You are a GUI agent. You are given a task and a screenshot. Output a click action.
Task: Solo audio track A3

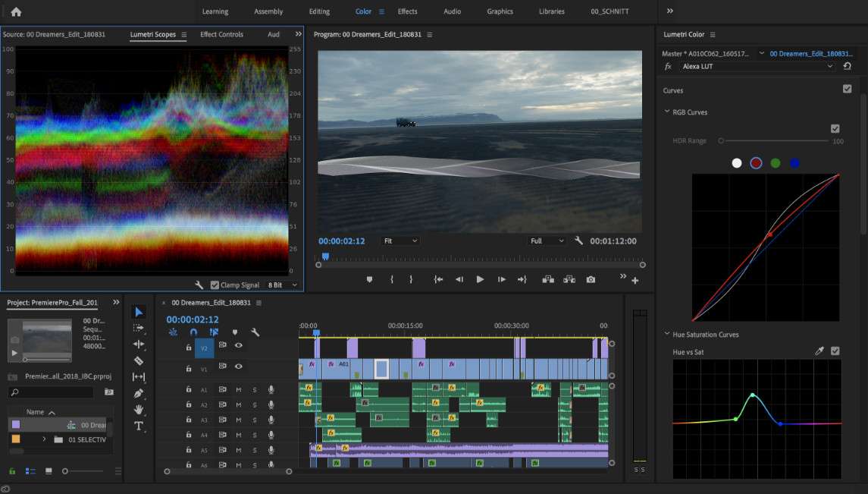point(255,419)
